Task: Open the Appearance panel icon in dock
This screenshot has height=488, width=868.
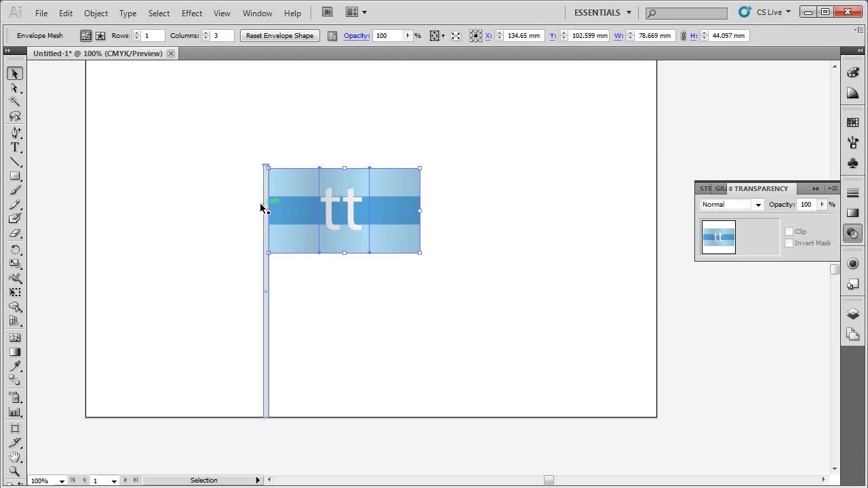Action: point(853,264)
